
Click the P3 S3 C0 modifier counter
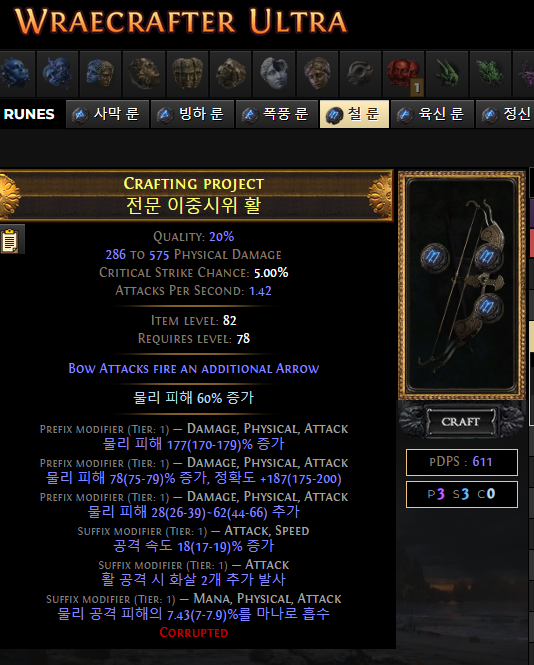point(462,494)
